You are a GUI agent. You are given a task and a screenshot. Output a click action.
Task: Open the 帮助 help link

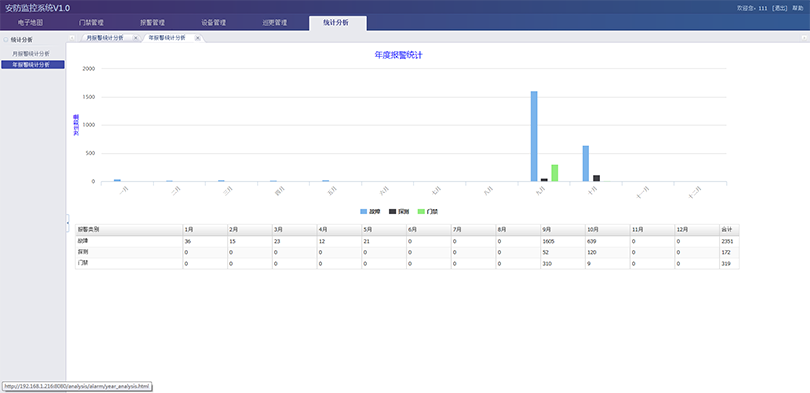pos(798,8)
